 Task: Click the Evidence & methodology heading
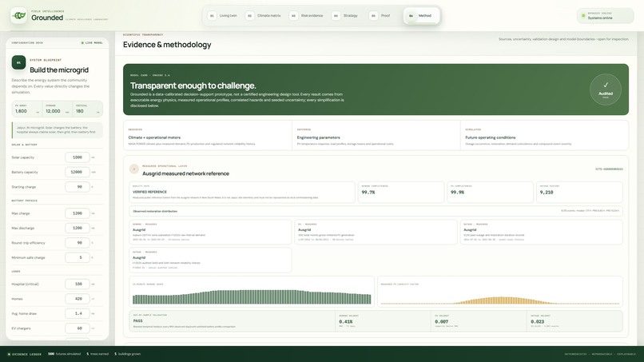pos(167,45)
